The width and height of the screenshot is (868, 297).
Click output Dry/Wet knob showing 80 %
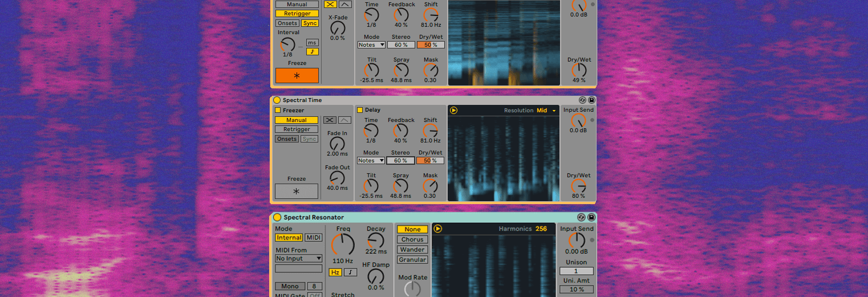click(578, 186)
